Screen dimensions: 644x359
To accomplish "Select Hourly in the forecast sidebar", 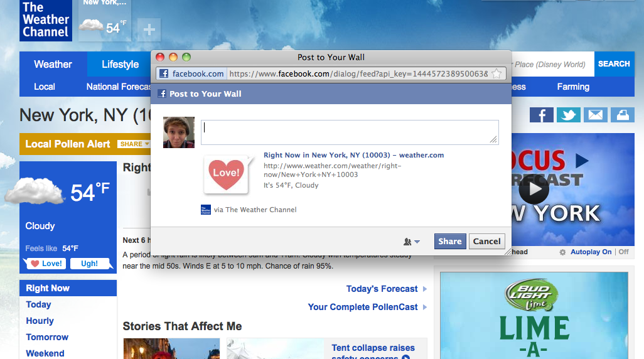I will (40, 321).
